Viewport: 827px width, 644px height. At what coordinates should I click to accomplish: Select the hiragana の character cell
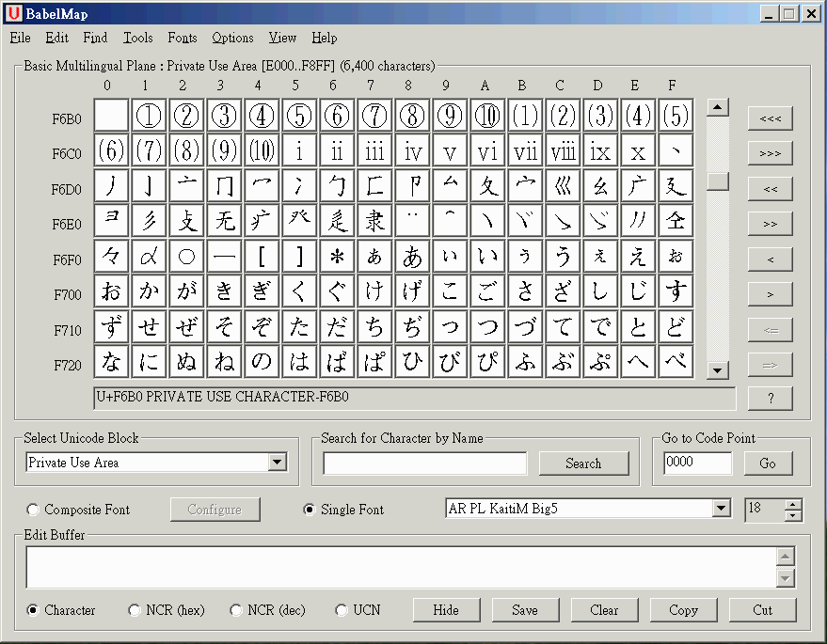262,363
